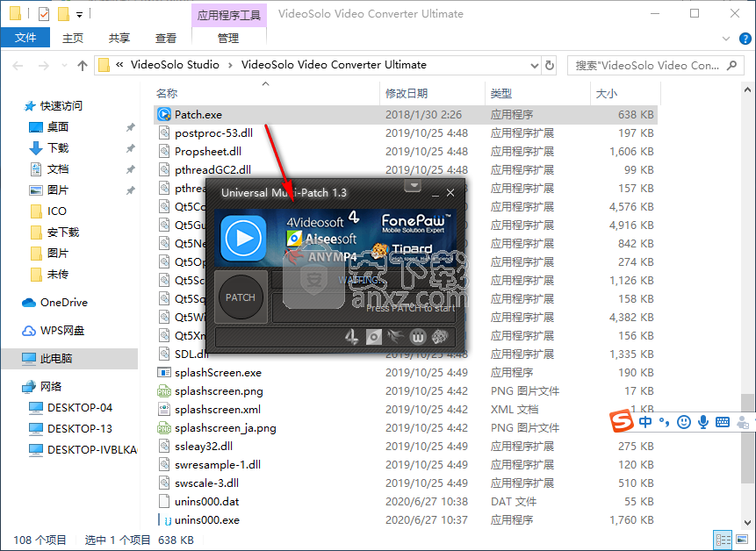756x551 pixels.
Task: Select ssleay32.dll file
Action: pos(405,446)
